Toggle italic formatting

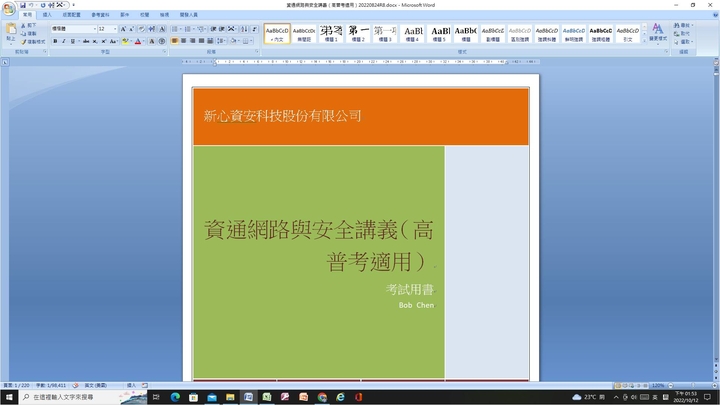[64, 41]
